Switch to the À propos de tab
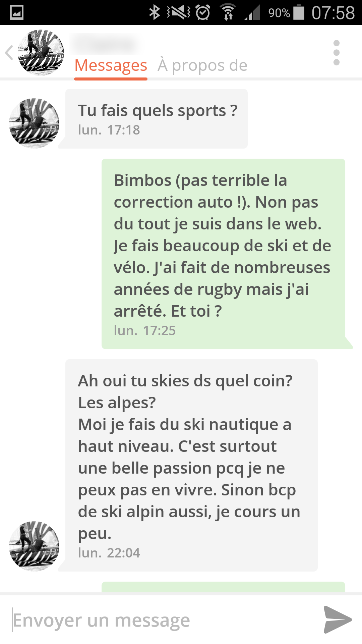 [202, 65]
